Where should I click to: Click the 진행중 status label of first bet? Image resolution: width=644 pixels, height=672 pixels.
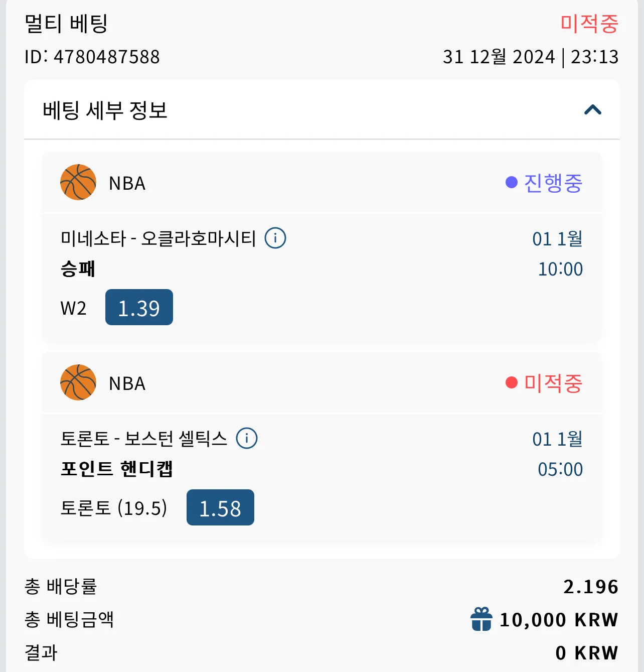point(553,183)
